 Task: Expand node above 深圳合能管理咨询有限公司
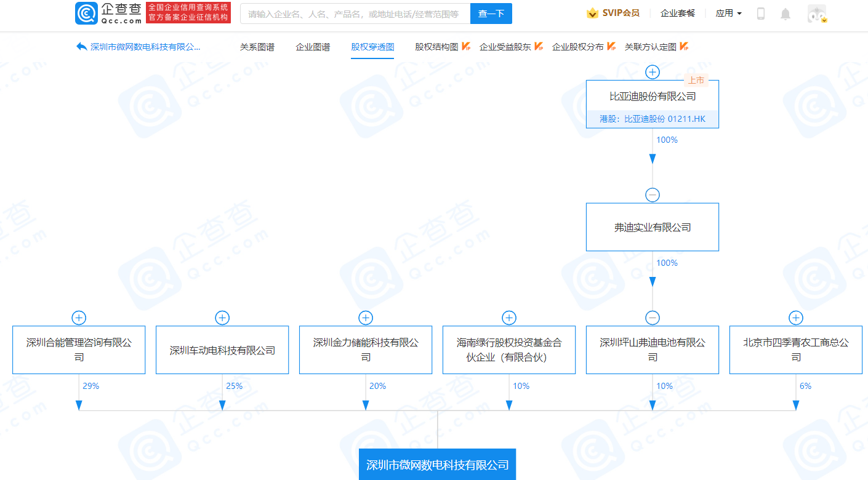79,318
